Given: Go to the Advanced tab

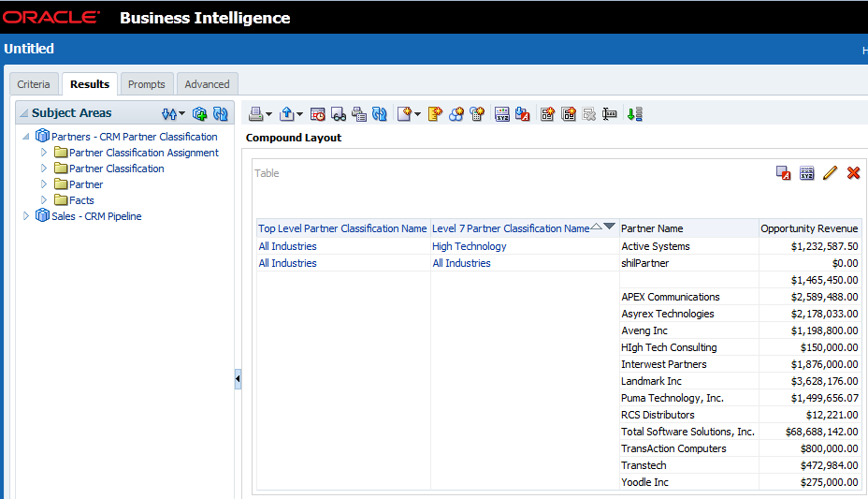Looking at the screenshot, I should (x=207, y=84).
